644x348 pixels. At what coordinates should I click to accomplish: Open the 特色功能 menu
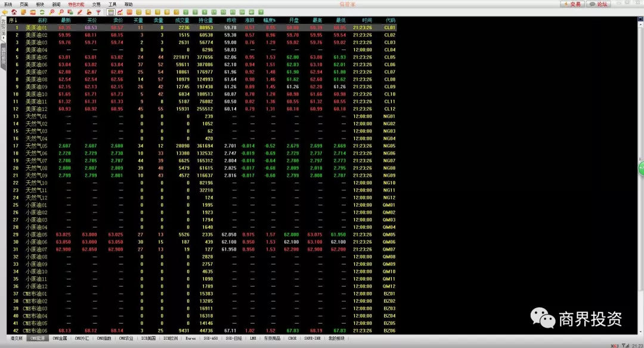[x=76, y=4]
